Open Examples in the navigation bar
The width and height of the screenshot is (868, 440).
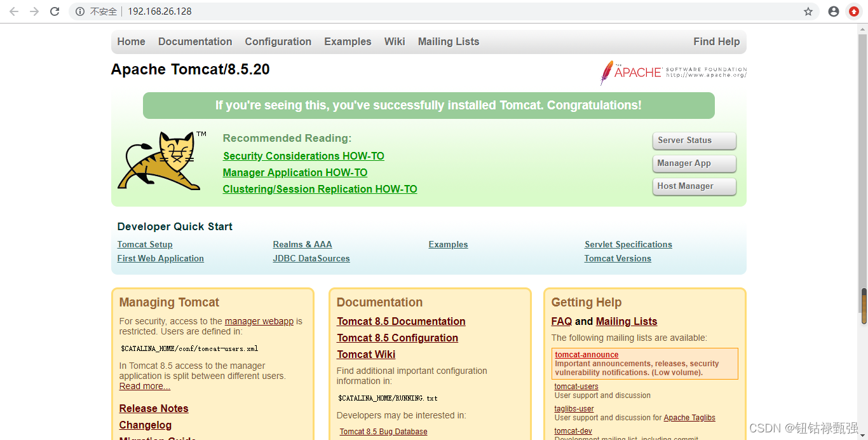click(x=348, y=41)
